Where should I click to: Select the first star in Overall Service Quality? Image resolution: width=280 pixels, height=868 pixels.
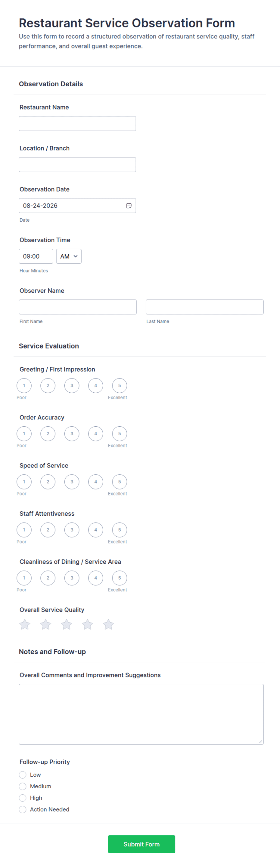[x=25, y=624]
